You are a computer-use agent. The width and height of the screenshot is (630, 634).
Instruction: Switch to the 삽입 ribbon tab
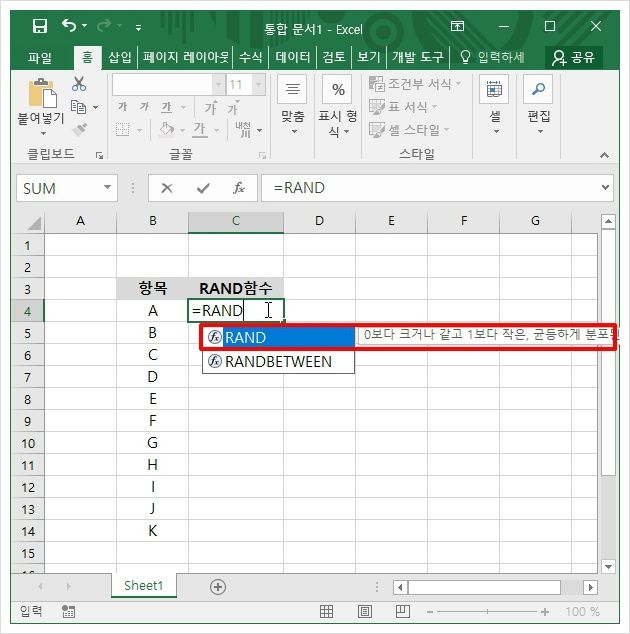(x=120, y=57)
